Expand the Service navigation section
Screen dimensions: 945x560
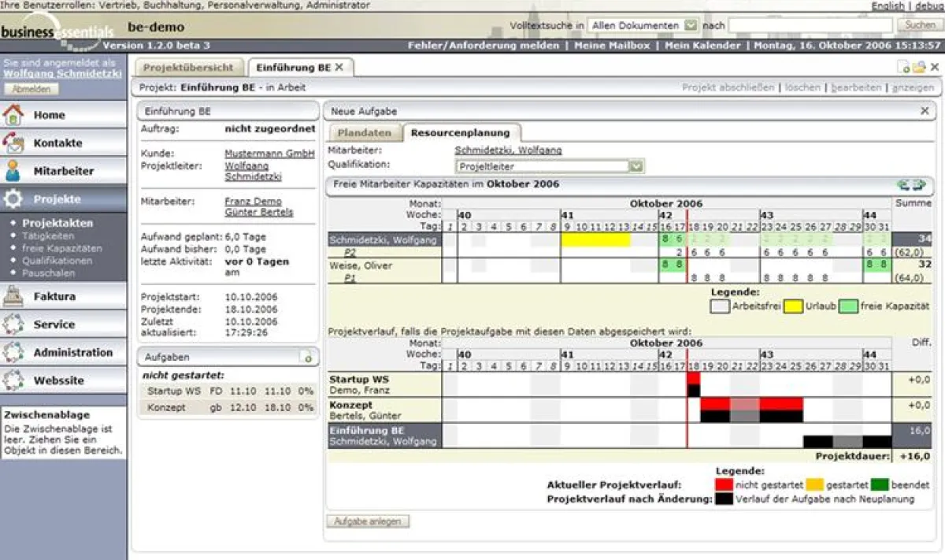[54, 325]
